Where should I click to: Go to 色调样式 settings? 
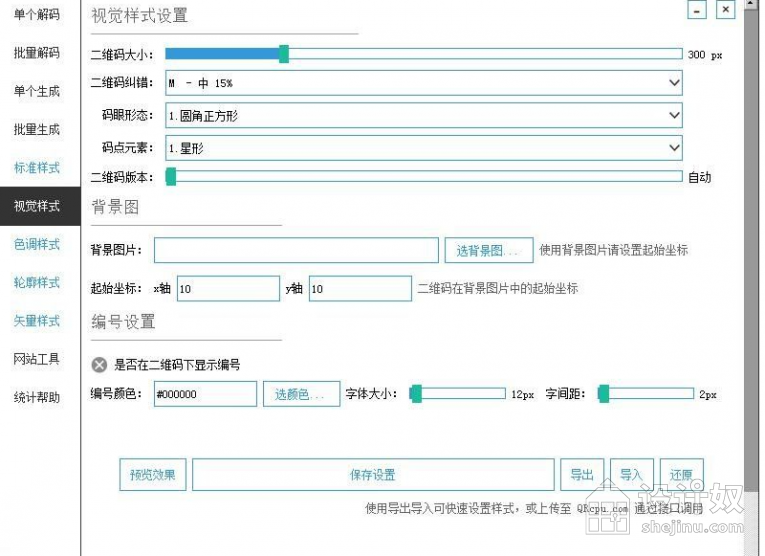37,244
